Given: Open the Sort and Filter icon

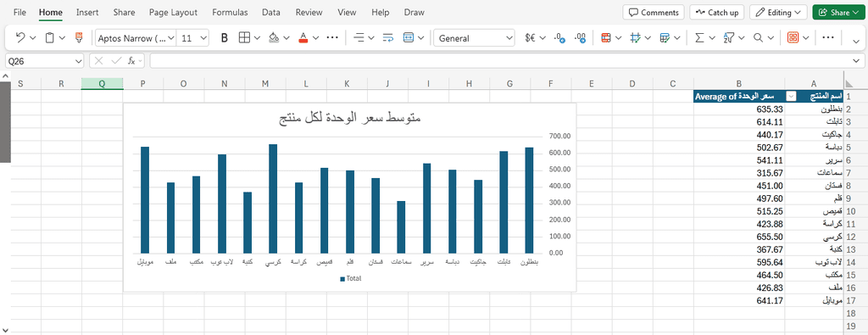Looking at the screenshot, I should click(x=728, y=37).
